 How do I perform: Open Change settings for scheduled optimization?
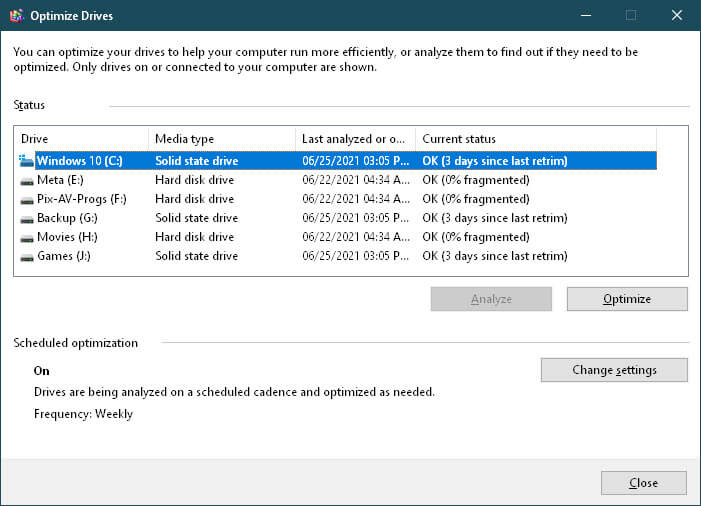614,370
